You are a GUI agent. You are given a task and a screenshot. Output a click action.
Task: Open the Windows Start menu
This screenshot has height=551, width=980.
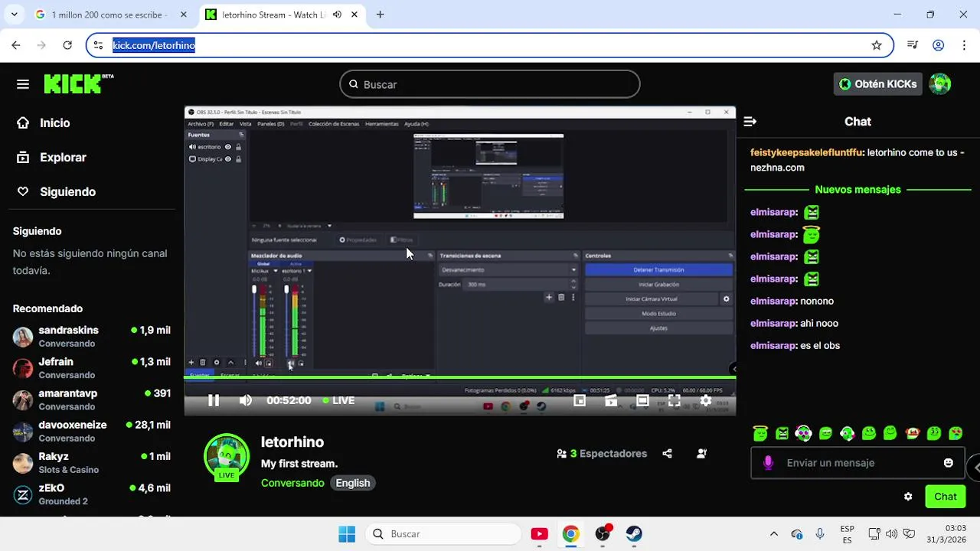coord(347,533)
